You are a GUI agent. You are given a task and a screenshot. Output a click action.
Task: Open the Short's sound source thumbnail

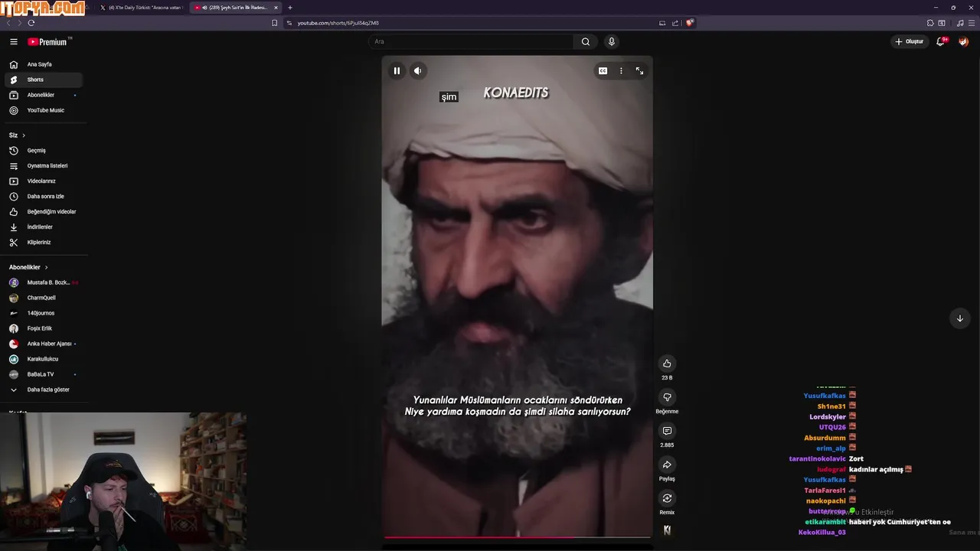[667, 530]
